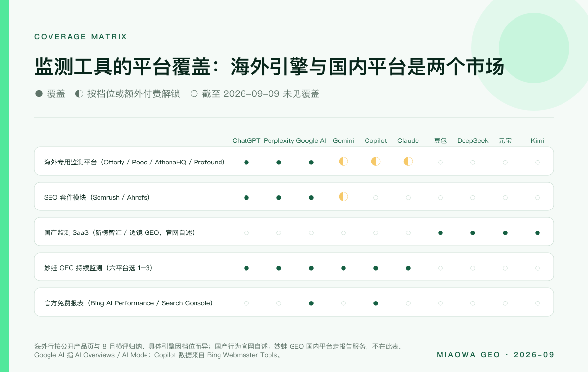This screenshot has height=372, width=588.
Task: Click the Kimi column header
Action: (x=538, y=140)
